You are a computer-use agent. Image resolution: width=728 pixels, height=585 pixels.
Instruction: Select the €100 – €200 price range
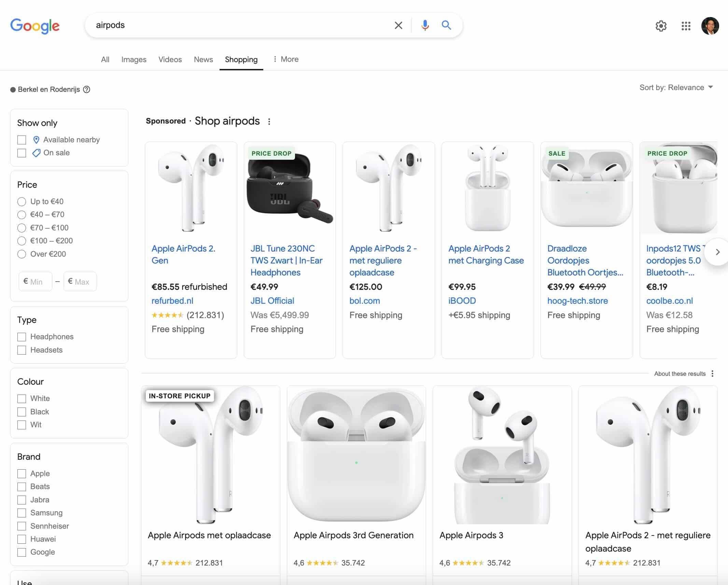point(22,241)
